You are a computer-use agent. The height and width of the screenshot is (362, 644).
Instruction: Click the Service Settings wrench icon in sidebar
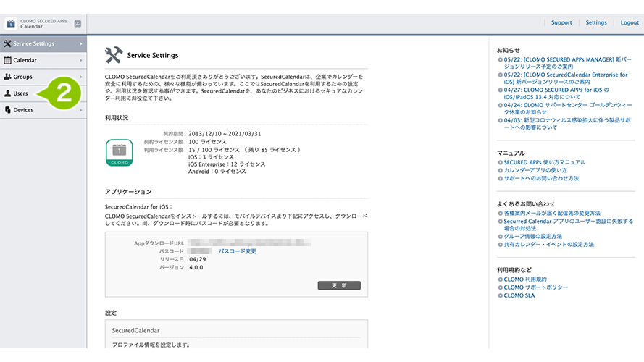[x=7, y=43]
